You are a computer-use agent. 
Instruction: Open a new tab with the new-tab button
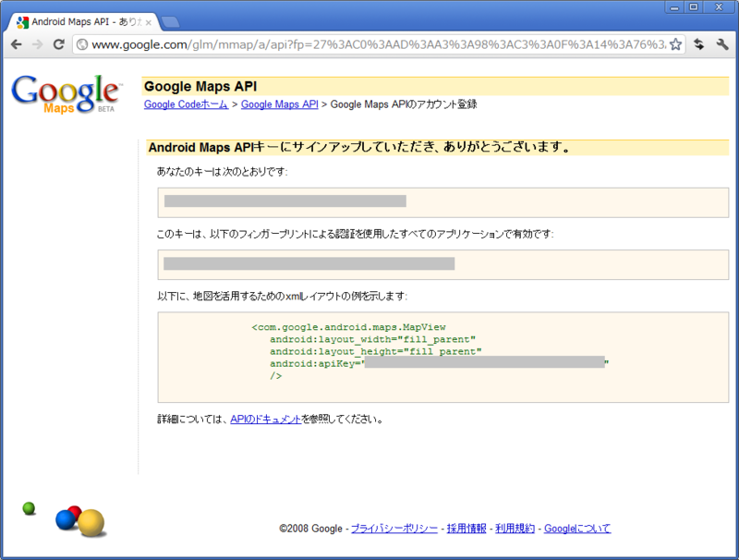[170, 21]
